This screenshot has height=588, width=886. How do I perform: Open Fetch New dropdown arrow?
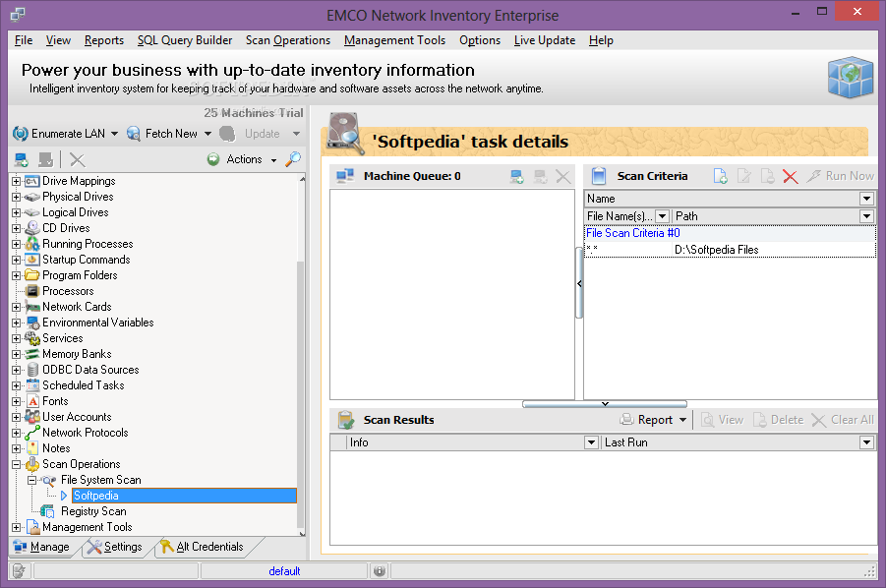click(x=207, y=134)
